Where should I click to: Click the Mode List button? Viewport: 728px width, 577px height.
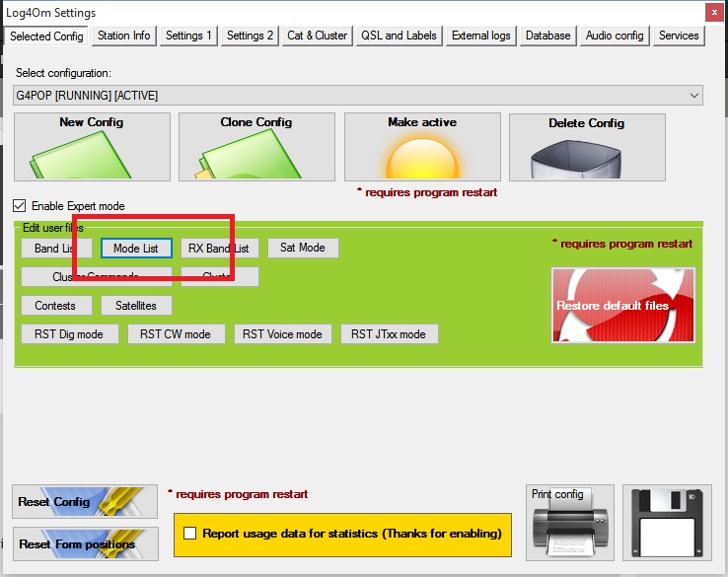[136, 249]
